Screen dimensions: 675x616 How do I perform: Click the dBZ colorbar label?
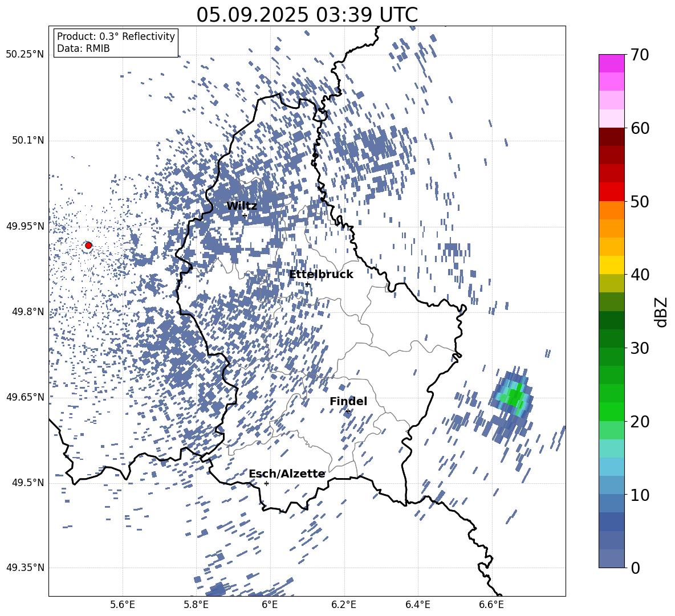tap(661, 312)
